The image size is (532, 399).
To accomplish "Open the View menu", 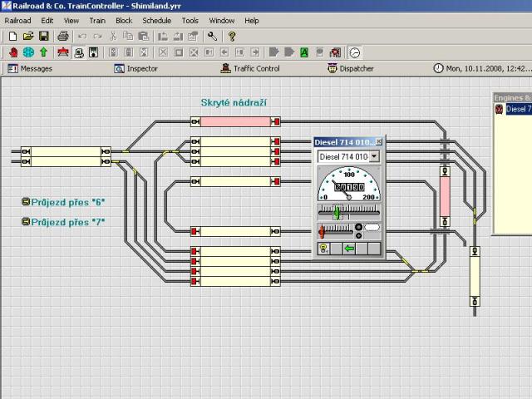I will pos(71,21).
